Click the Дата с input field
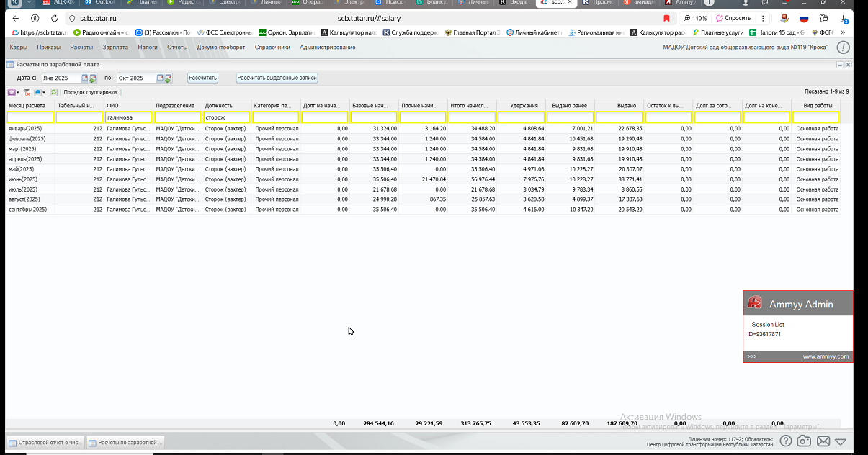This screenshot has width=868, height=455. (61, 78)
